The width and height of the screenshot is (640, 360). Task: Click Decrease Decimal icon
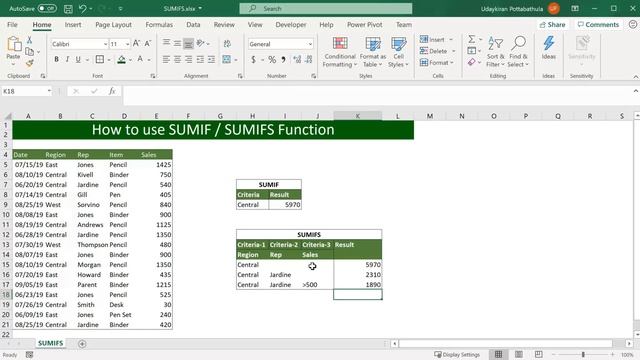[x=309, y=60]
